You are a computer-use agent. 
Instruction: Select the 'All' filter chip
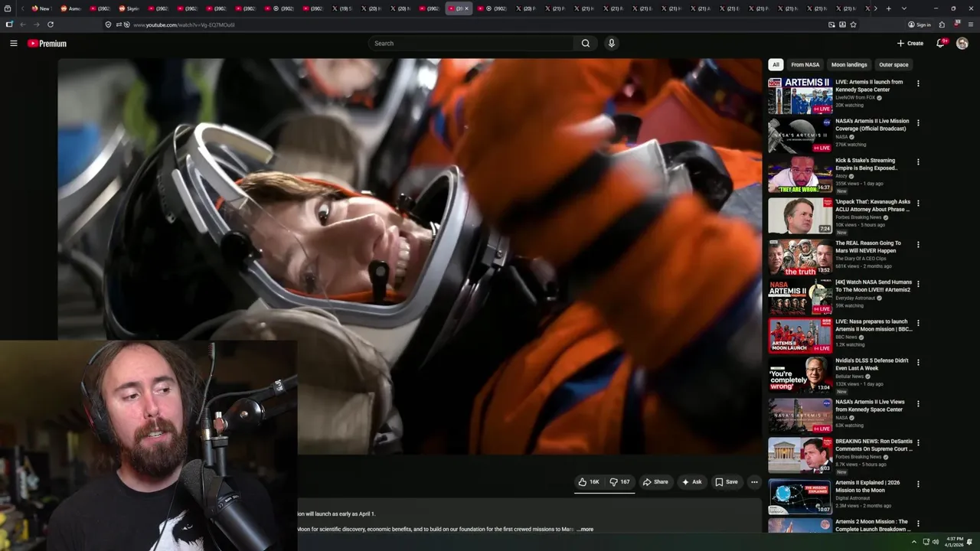776,65
